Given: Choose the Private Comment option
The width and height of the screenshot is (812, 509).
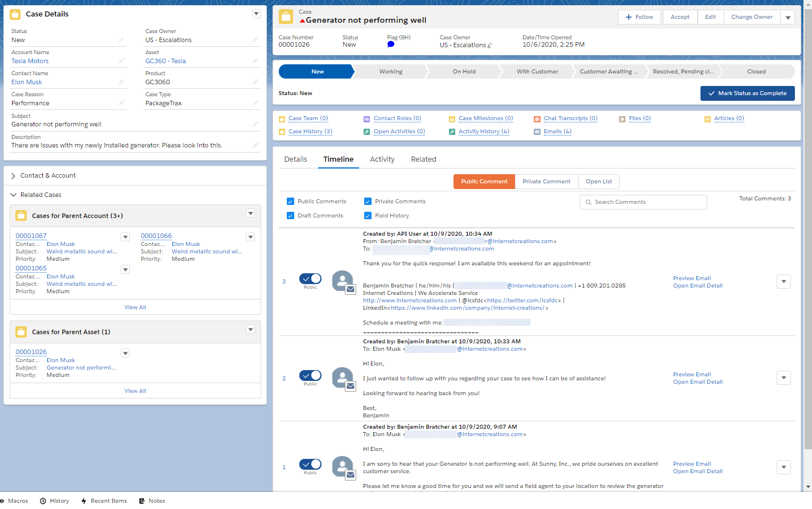Looking at the screenshot, I should coord(547,182).
